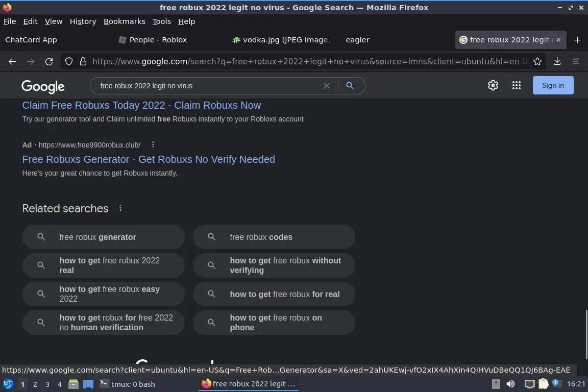
Task: Click the eject tray icon
Action: tap(496, 384)
